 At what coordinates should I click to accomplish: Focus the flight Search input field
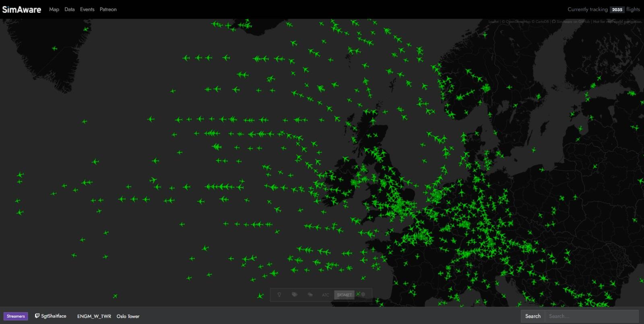592,316
